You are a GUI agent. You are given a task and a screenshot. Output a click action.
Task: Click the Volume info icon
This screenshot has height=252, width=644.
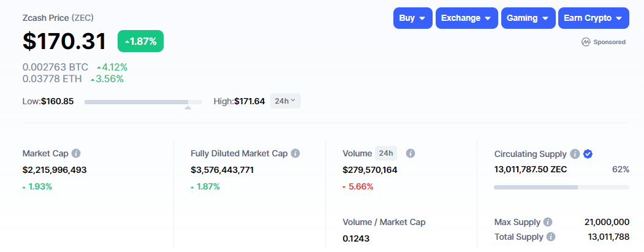pos(411,153)
